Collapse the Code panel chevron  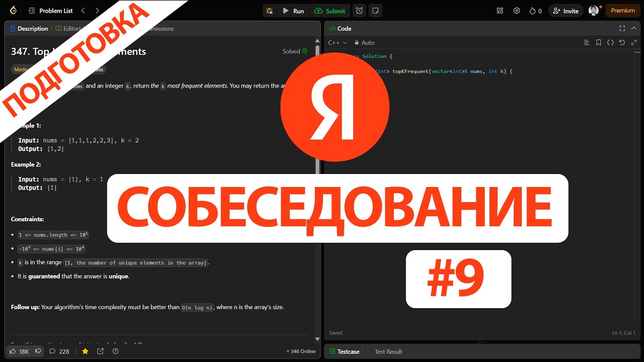(x=634, y=29)
